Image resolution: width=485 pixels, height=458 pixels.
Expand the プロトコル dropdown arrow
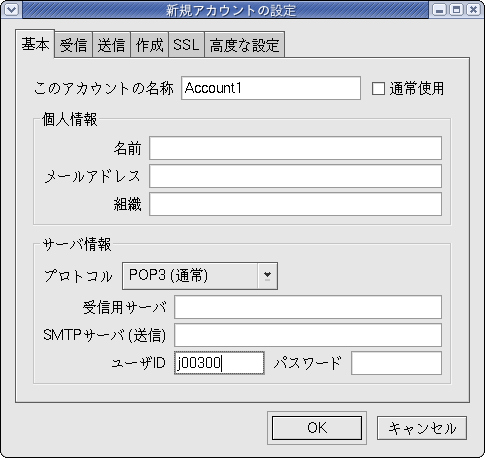pyautogui.click(x=267, y=276)
